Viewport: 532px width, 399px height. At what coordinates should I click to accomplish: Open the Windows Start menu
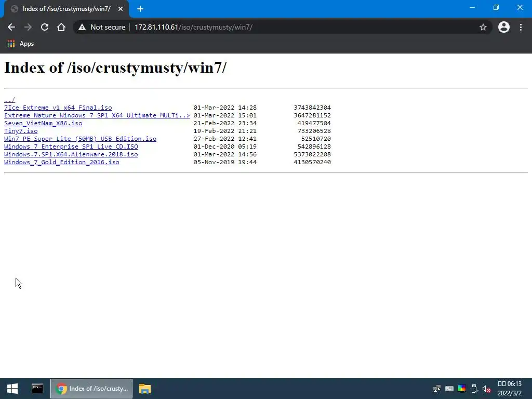point(12,389)
